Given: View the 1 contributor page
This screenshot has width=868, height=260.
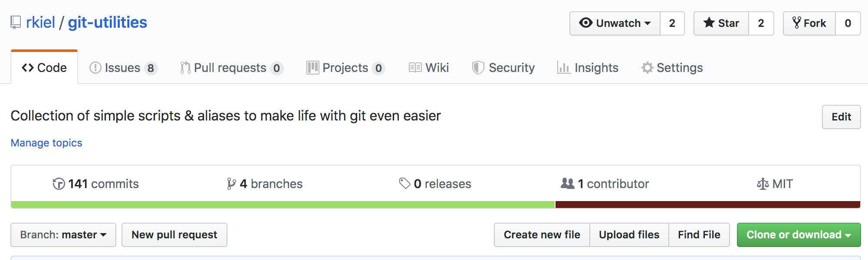Looking at the screenshot, I should point(605,184).
